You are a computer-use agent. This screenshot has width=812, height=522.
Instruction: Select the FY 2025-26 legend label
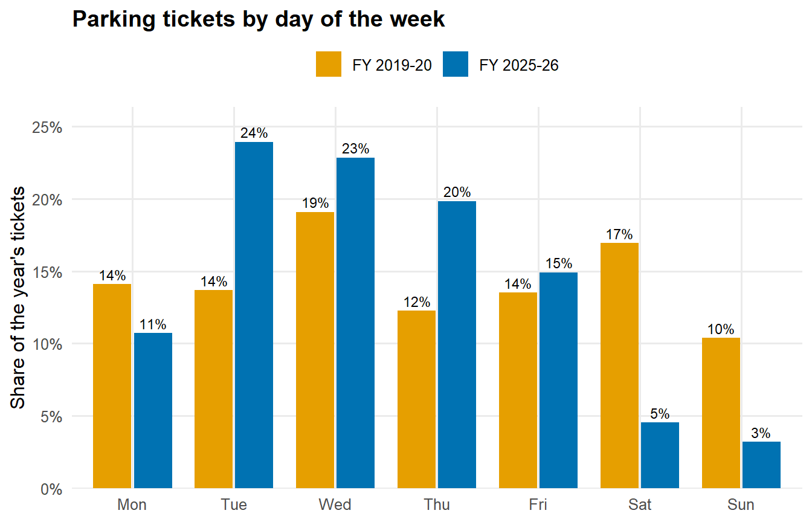[x=519, y=65]
